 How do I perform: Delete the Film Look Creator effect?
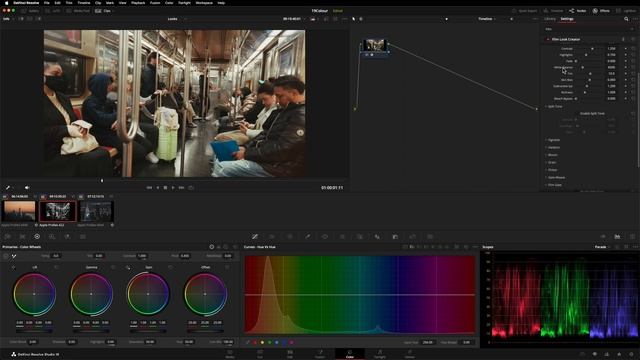tap(623, 39)
